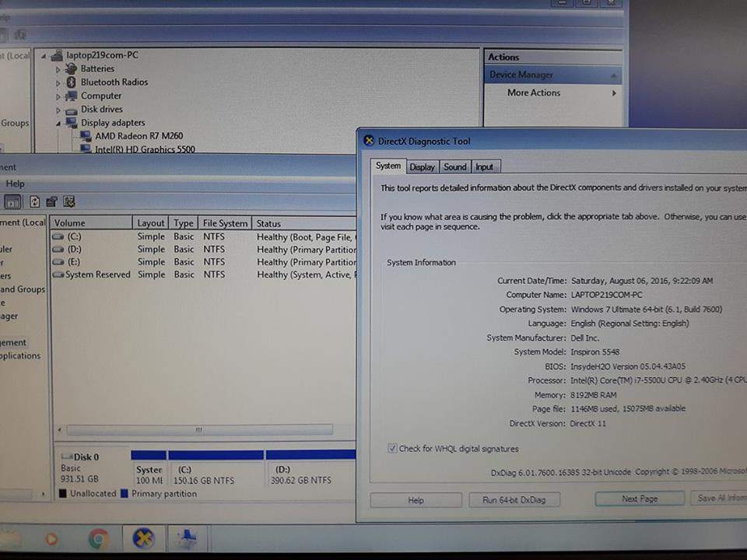This screenshot has width=747, height=560.
Task: Open the Help menu in Disk Management
Action: [x=15, y=184]
